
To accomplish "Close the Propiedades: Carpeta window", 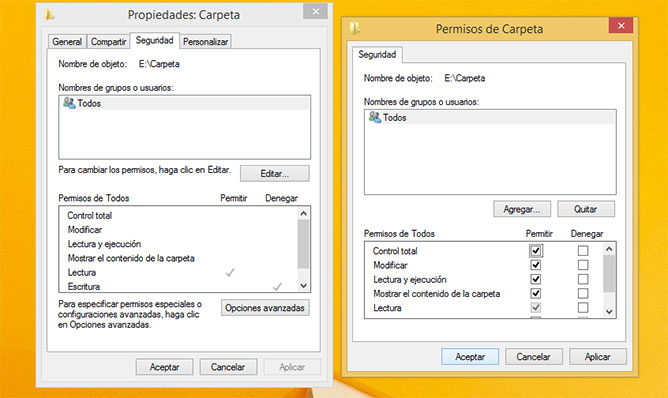I will [316, 12].
